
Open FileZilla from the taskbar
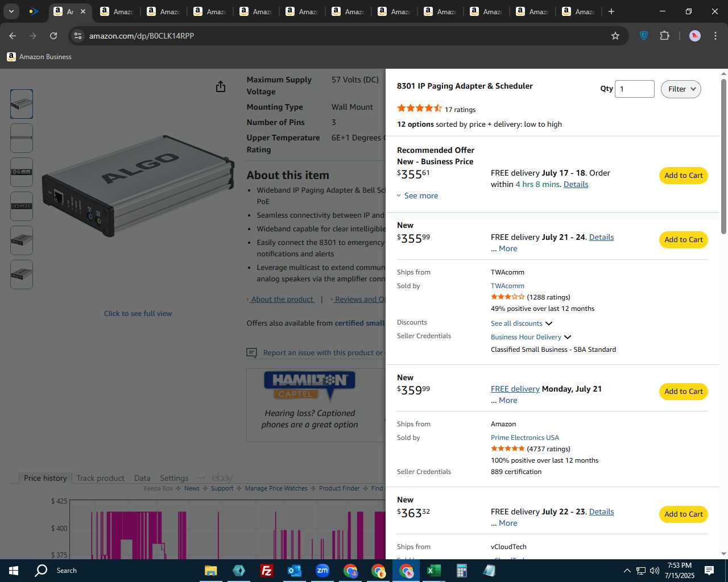pyautogui.click(x=266, y=571)
